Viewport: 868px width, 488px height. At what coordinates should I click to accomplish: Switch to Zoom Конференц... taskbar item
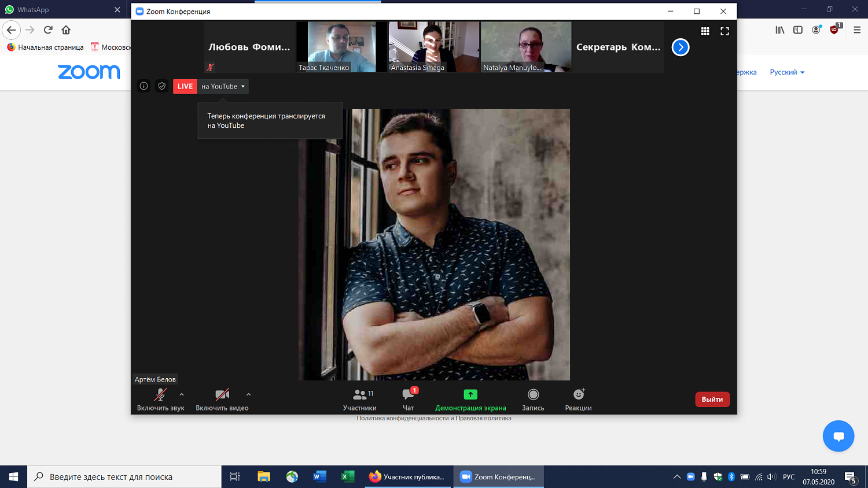(498, 477)
